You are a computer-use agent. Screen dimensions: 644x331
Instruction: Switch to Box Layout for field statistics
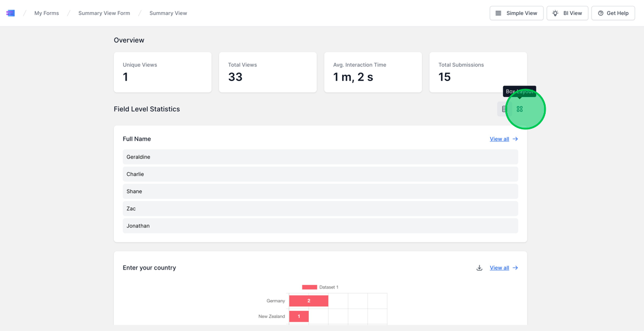click(x=520, y=109)
